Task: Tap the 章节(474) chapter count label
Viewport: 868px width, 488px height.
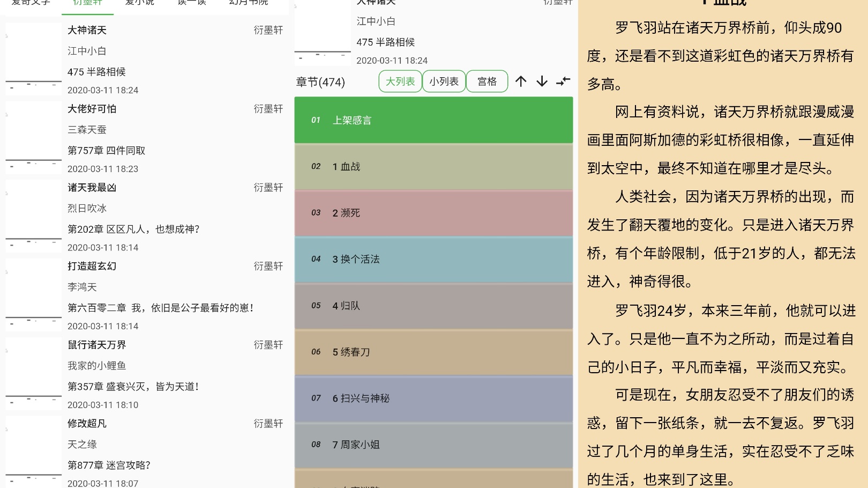Action: click(320, 82)
